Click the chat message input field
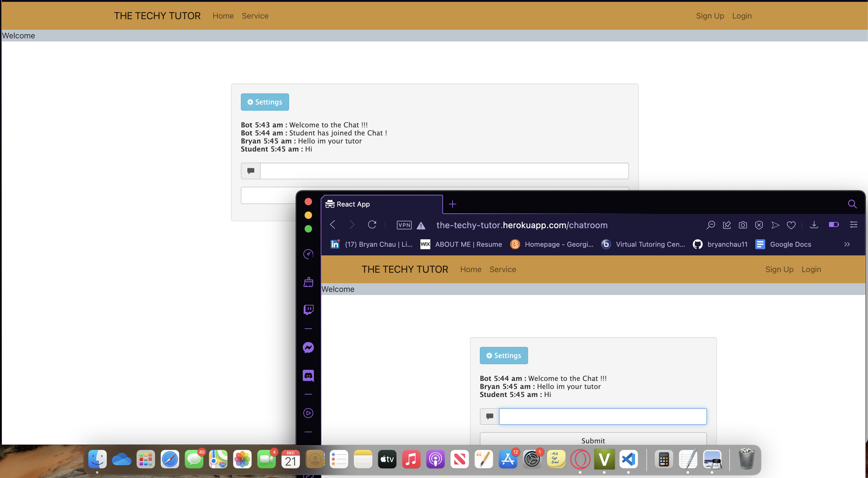The height and width of the screenshot is (478, 868). tap(602, 416)
